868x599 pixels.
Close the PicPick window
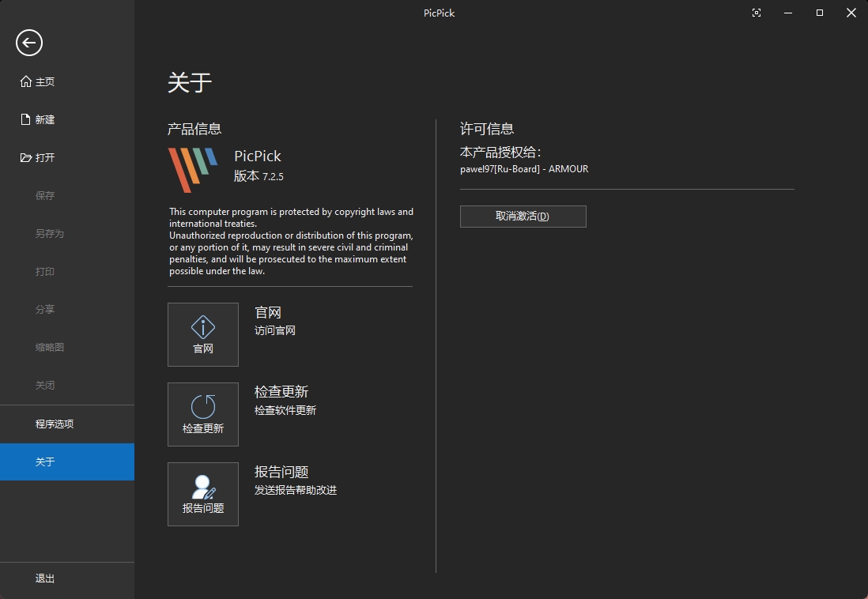coord(851,13)
